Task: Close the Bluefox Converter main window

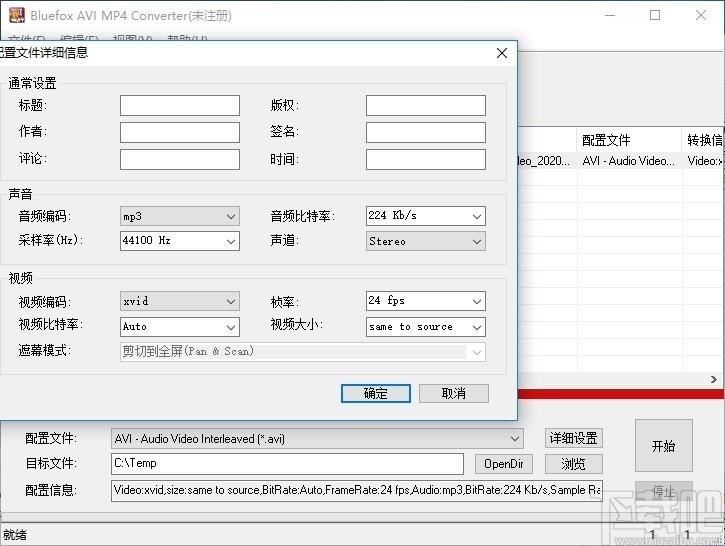Action: click(700, 15)
